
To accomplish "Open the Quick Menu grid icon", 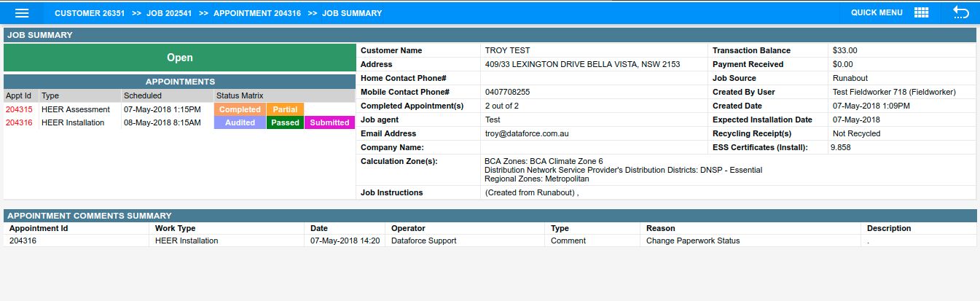I will 921,12.
